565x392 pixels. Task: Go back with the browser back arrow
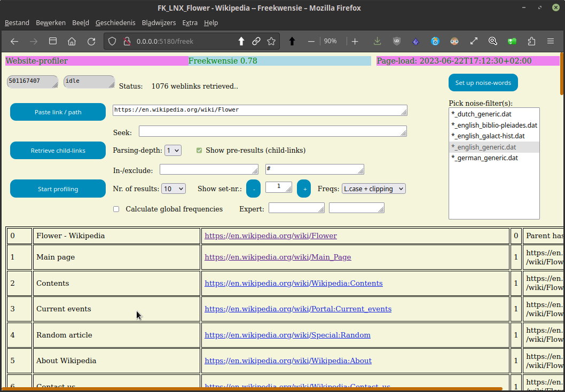pos(14,42)
